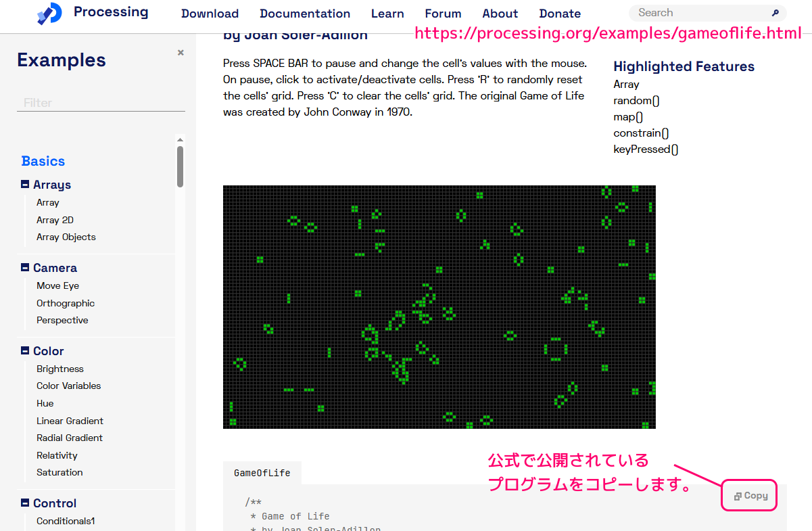Click the Processing logo icon

click(x=48, y=13)
